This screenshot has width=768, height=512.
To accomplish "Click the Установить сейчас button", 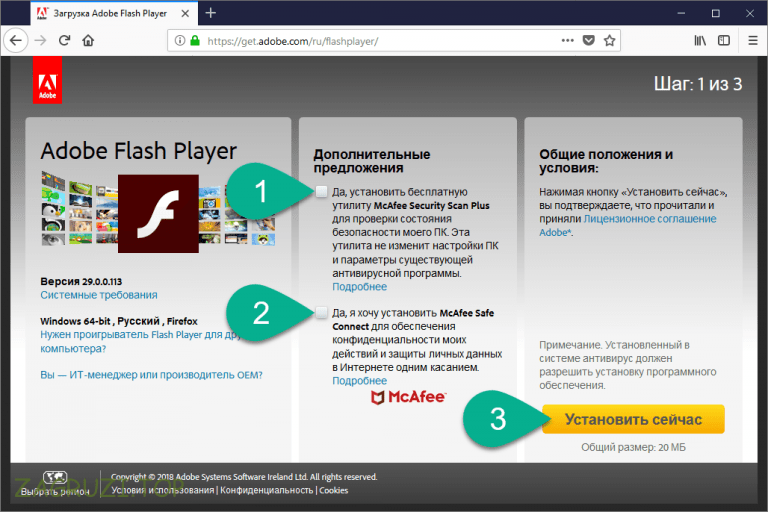I will 633,419.
